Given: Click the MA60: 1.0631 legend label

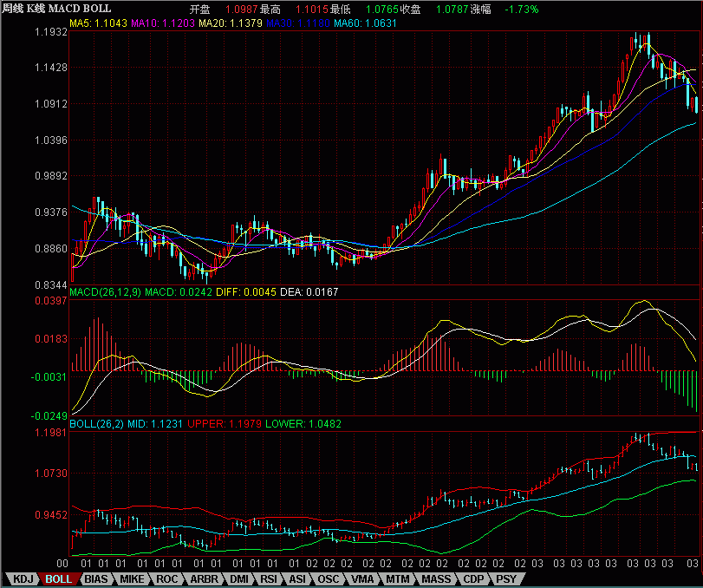Looking at the screenshot, I should [366, 23].
